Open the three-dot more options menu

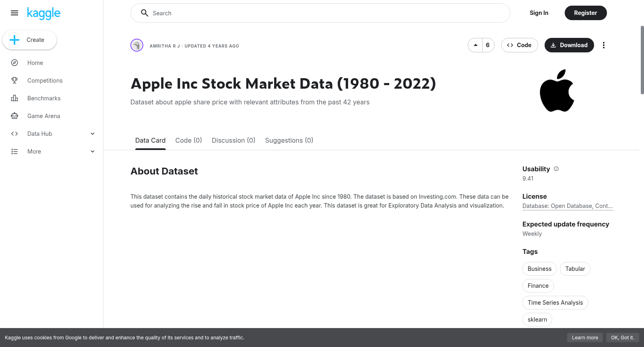coord(603,45)
